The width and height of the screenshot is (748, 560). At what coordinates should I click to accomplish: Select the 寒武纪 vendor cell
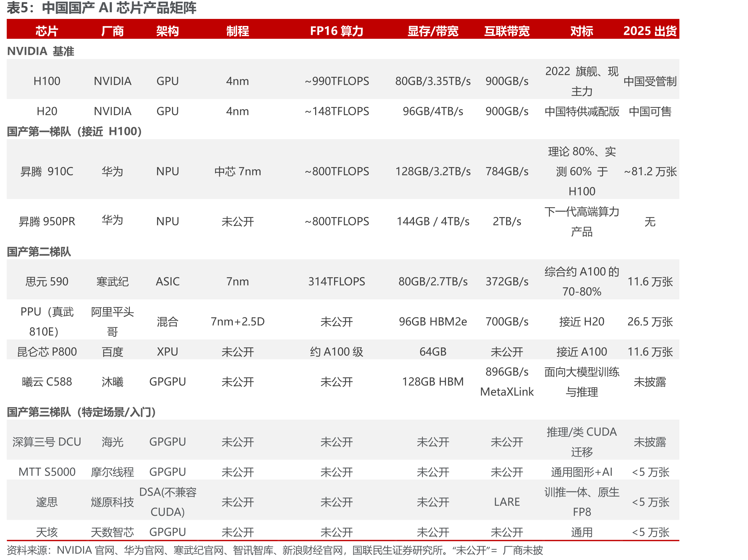(x=112, y=281)
